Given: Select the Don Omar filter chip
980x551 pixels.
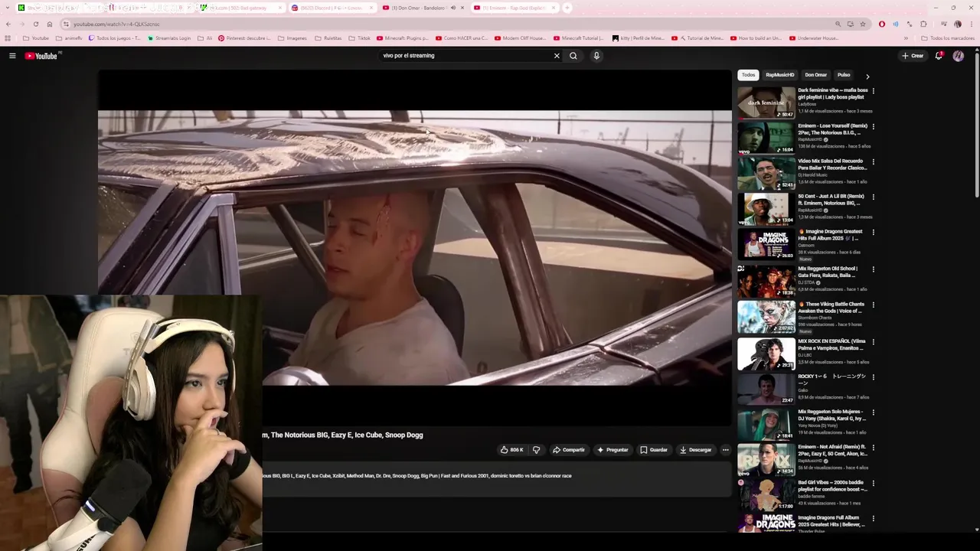Looking at the screenshot, I should tap(815, 75).
